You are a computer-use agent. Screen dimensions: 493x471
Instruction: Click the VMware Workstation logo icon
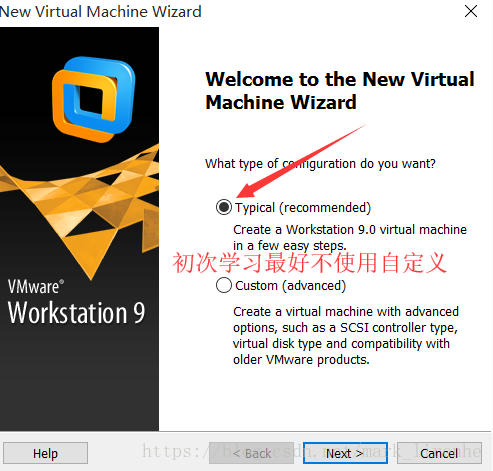click(94, 99)
